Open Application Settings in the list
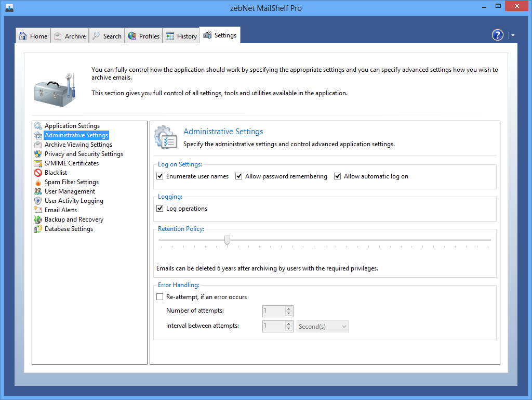 click(x=72, y=126)
